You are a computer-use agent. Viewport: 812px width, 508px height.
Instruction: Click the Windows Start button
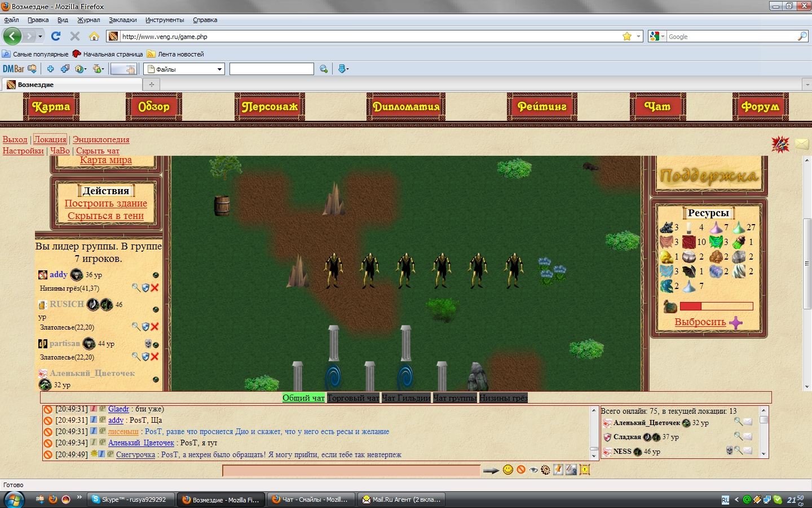[15, 500]
